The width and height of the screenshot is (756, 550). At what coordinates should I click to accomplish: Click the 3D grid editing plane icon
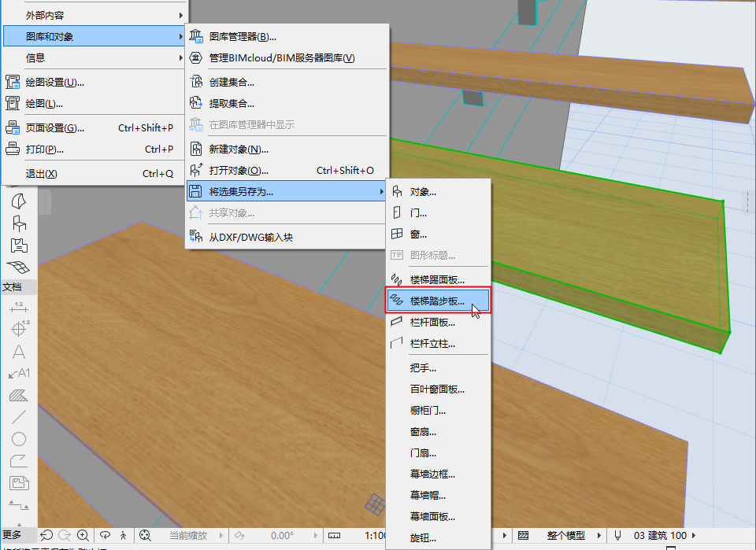(x=375, y=504)
